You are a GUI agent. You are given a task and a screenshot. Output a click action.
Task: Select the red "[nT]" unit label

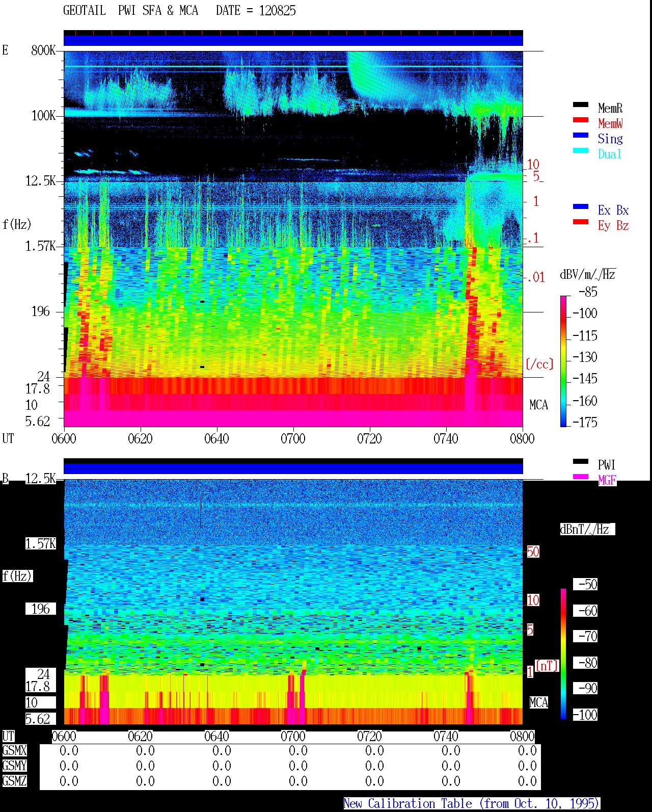[x=547, y=666]
